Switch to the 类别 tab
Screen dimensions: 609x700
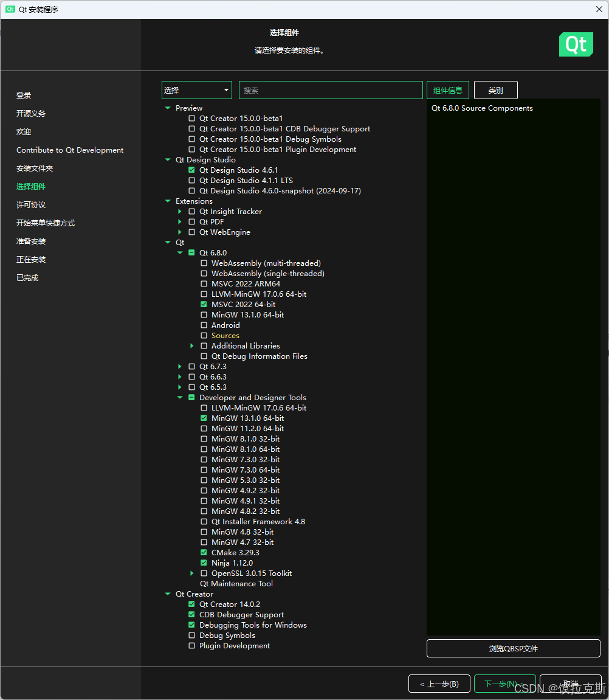[x=496, y=90]
